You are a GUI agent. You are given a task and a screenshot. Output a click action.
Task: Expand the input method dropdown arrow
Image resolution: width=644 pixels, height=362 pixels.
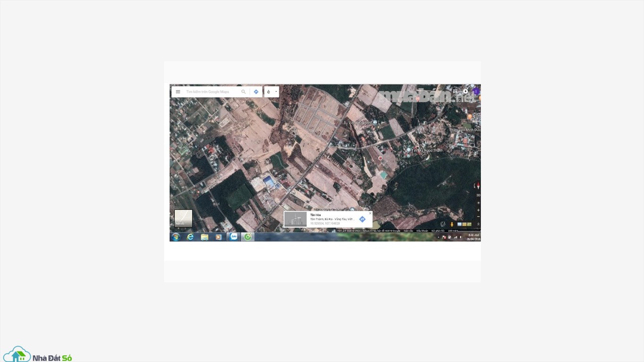[276, 92]
